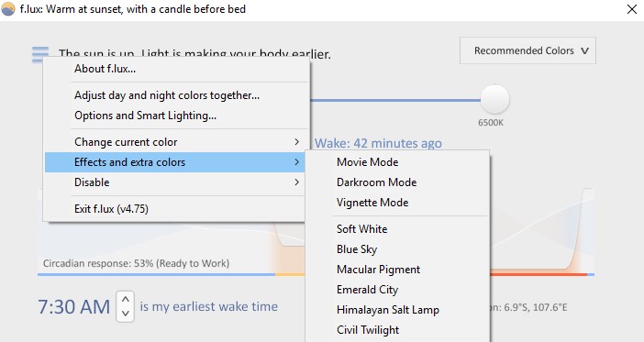The height and width of the screenshot is (342, 644).
Task: Select Effects and extra colors menu item
Action: click(x=175, y=162)
